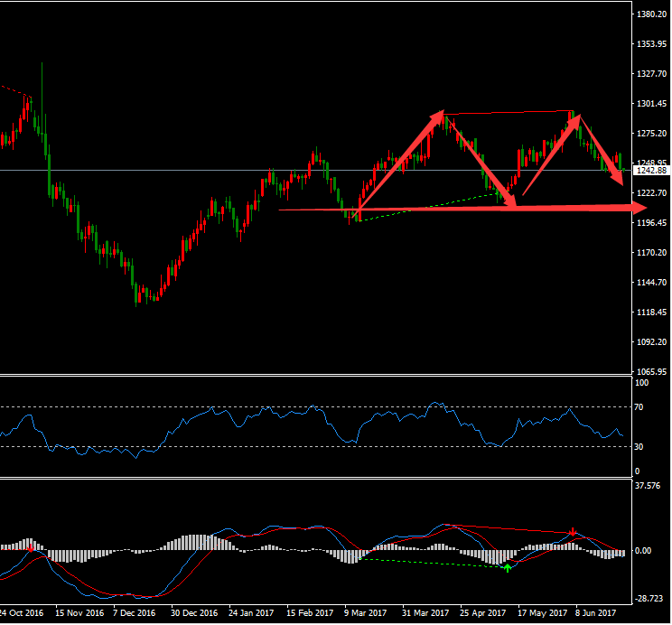Click the 1222.70 price scale label
The height and width of the screenshot is (625, 672).
pos(651,193)
